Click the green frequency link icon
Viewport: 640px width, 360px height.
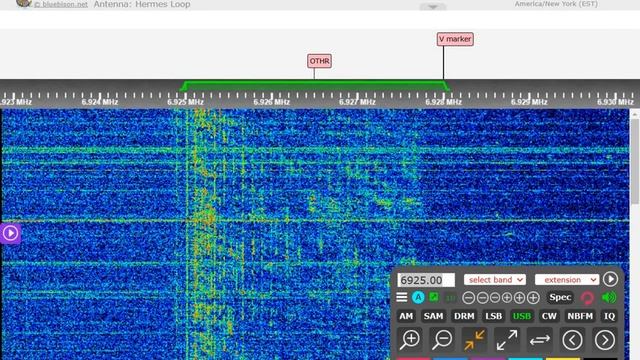pyautogui.click(x=434, y=297)
